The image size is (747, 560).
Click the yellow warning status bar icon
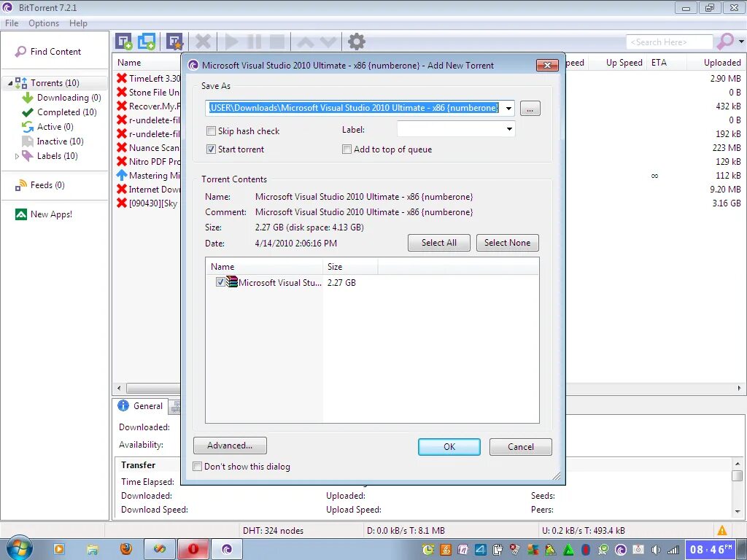(722, 530)
